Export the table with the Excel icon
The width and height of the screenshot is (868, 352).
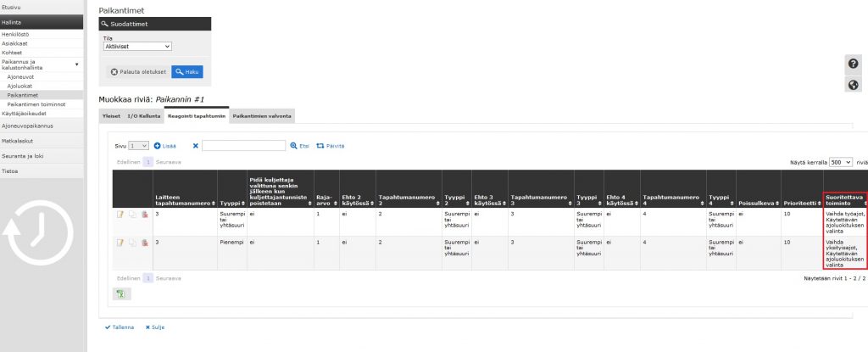(122, 293)
